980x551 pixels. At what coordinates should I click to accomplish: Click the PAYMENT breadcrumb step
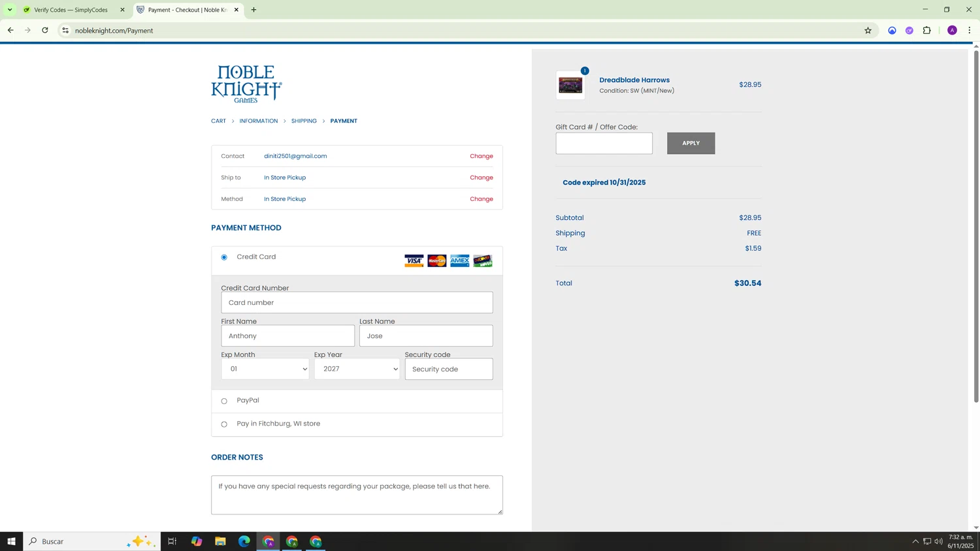[344, 121]
